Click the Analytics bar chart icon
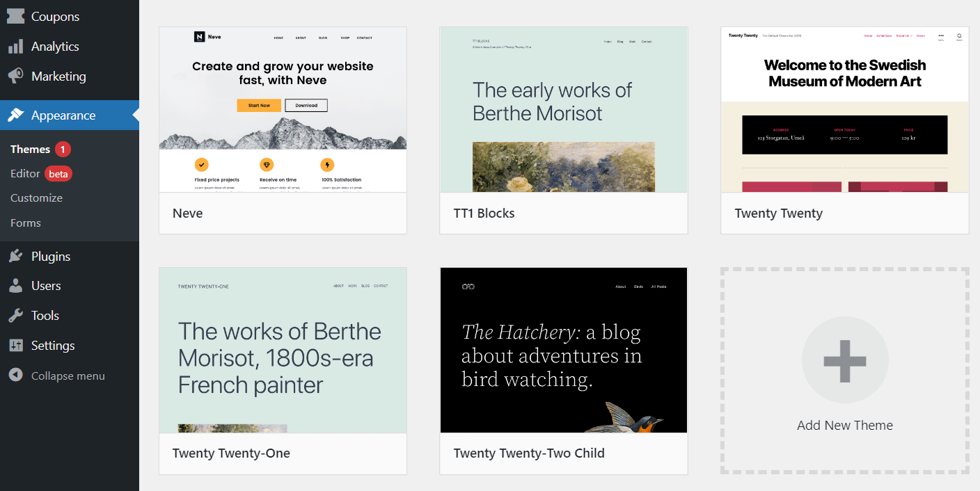This screenshot has height=491, width=980. pyautogui.click(x=15, y=47)
